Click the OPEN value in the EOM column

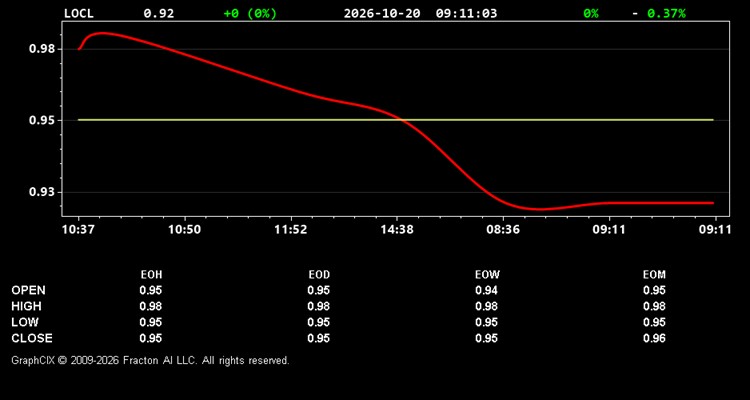[654, 290]
